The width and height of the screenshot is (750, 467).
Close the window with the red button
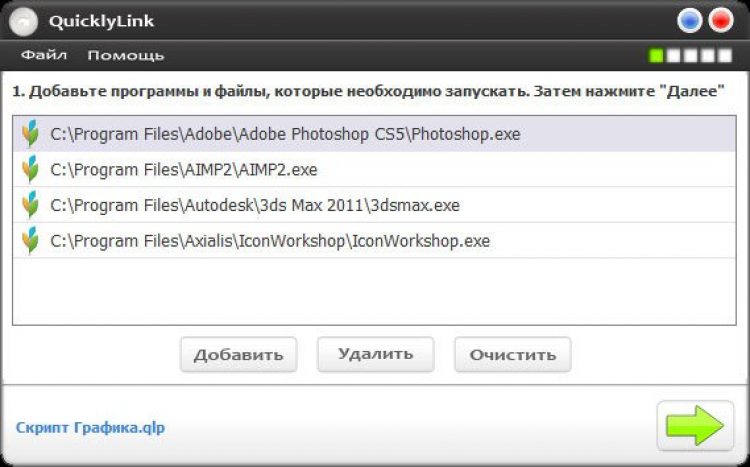point(720,20)
